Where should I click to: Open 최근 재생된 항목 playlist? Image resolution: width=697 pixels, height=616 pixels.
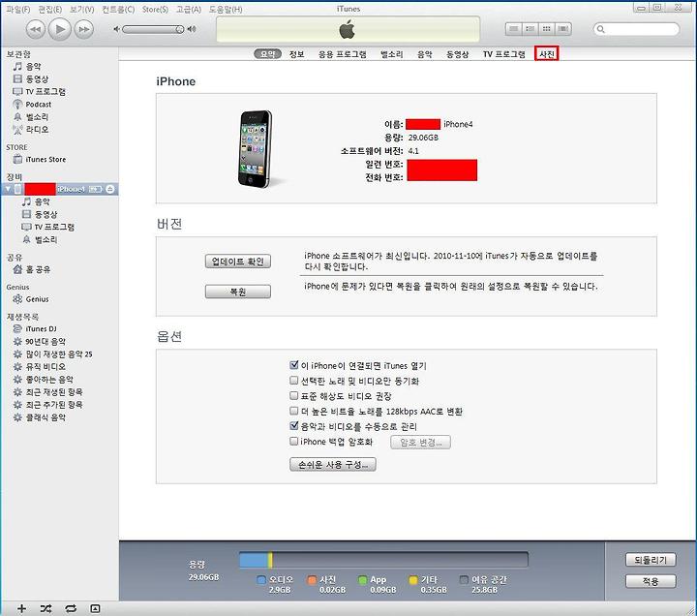point(54,392)
